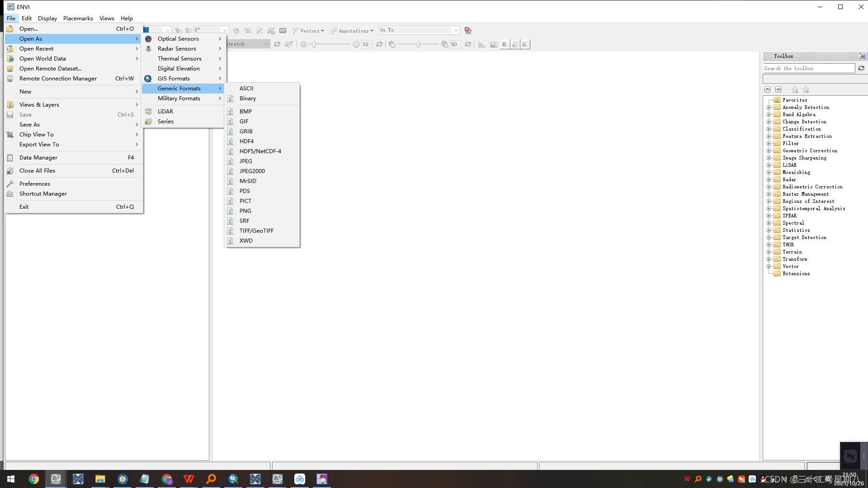Open the rotation angle dropdown
This screenshot has width=868, height=488.
(225, 30)
